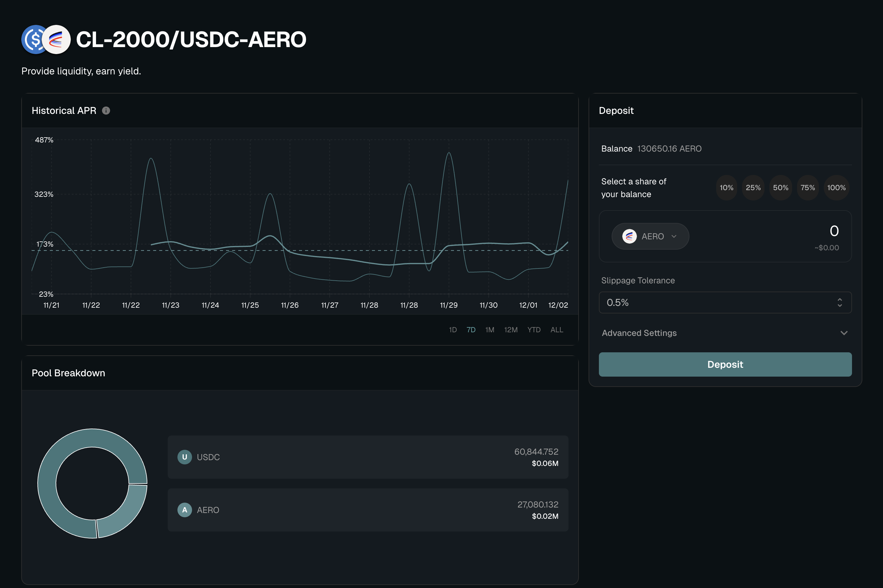Select 100% share of balance
The width and height of the screenshot is (883, 588).
836,188
